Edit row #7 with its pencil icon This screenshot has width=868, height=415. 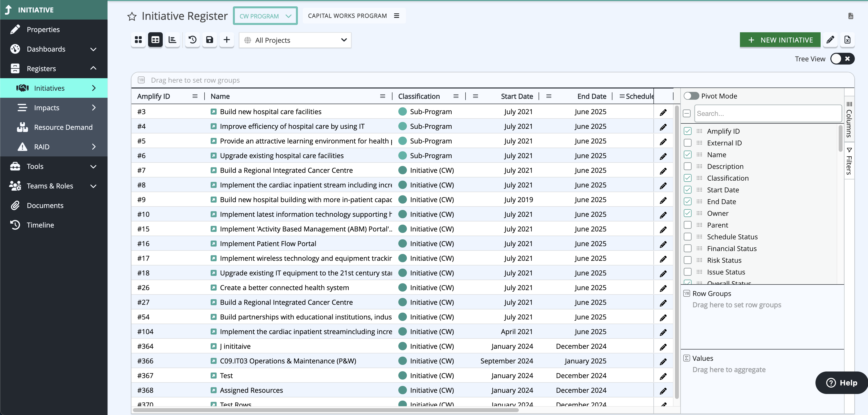coord(663,171)
